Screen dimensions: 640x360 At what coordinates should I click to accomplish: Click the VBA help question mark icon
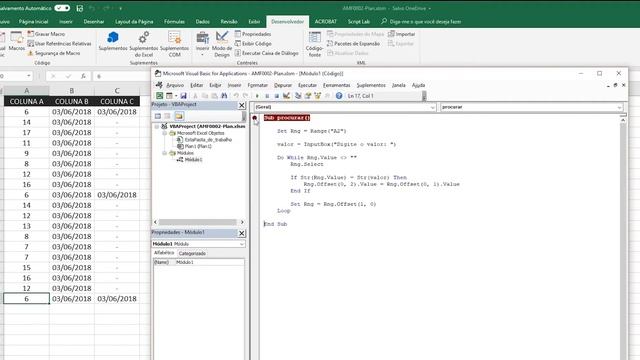pyautogui.click(x=339, y=96)
